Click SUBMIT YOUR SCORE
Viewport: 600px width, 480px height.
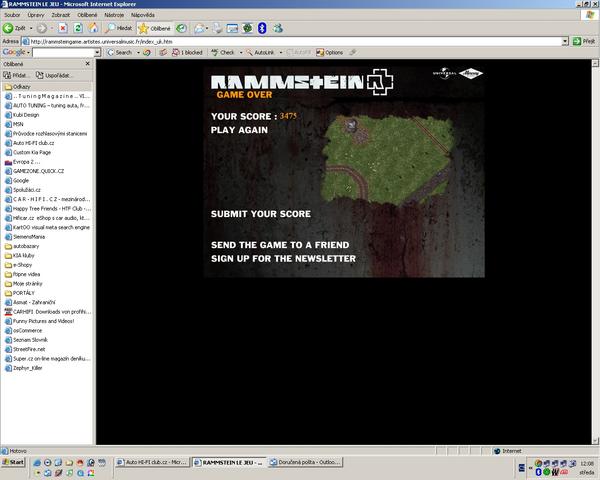click(x=261, y=214)
